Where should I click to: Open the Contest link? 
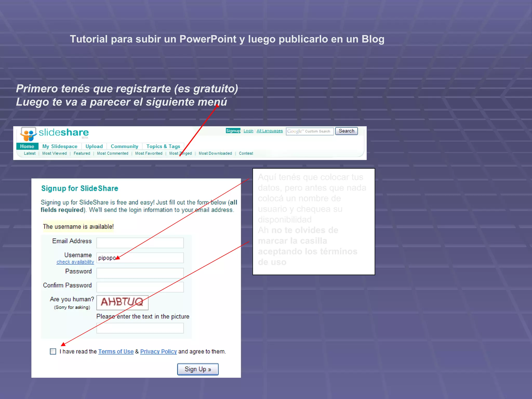pyautogui.click(x=246, y=153)
